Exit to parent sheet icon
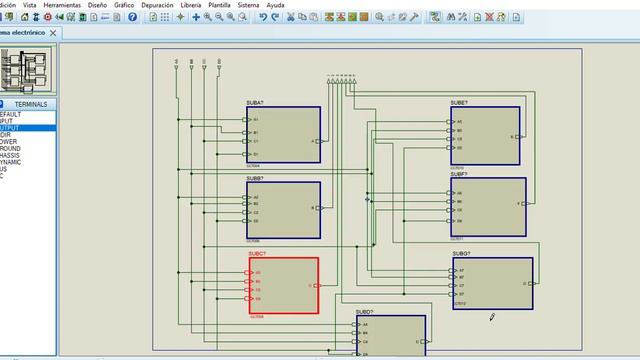This screenshot has height=360, width=640. 501,17
